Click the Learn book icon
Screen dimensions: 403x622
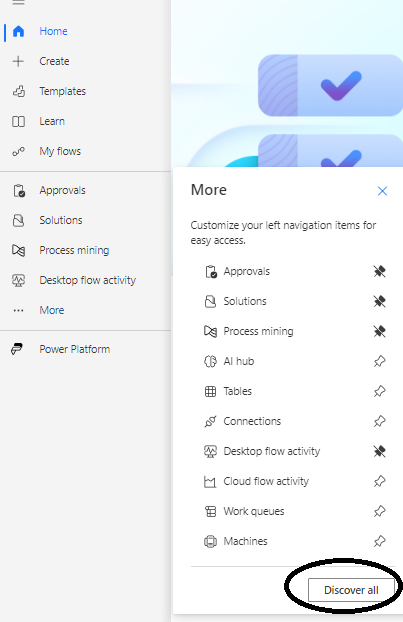point(18,121)
